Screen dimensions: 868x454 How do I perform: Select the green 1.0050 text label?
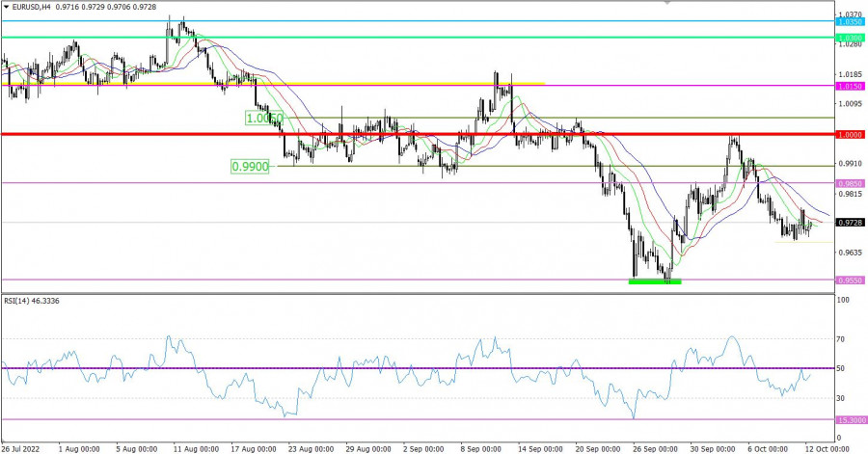coord(263,118)
